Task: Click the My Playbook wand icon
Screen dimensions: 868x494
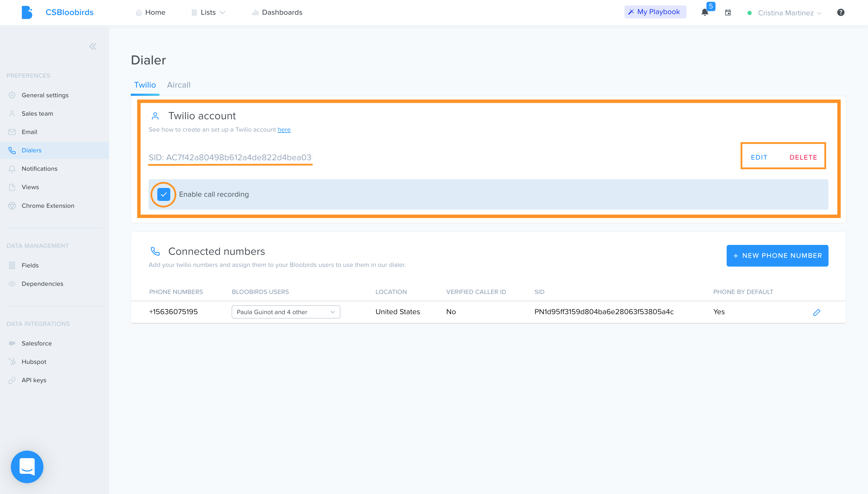Action: [631, 12]
